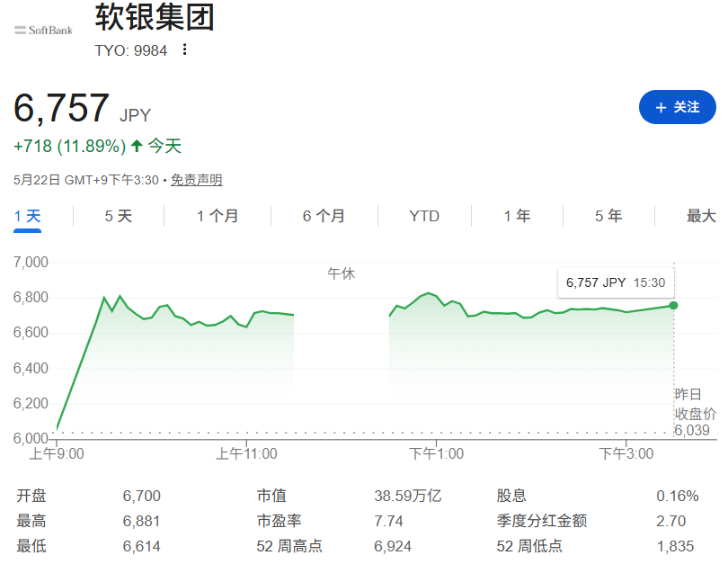Click the SoftBank logo
Image resolution: width=728 pixels, height=564 pixels.
44,31
